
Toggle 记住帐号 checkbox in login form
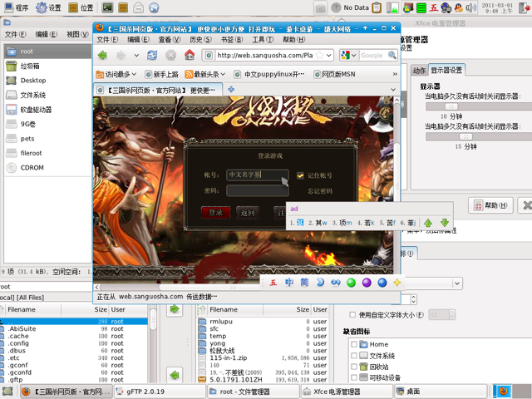[x=300, y=175]
